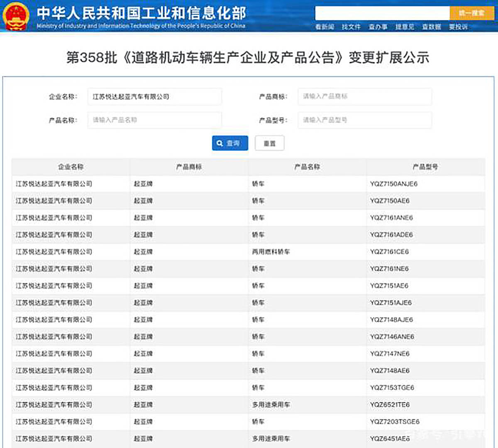Screen dimensions: 498x448
Task: Click the 查询 search button
Action: click(x=229, y=143)
